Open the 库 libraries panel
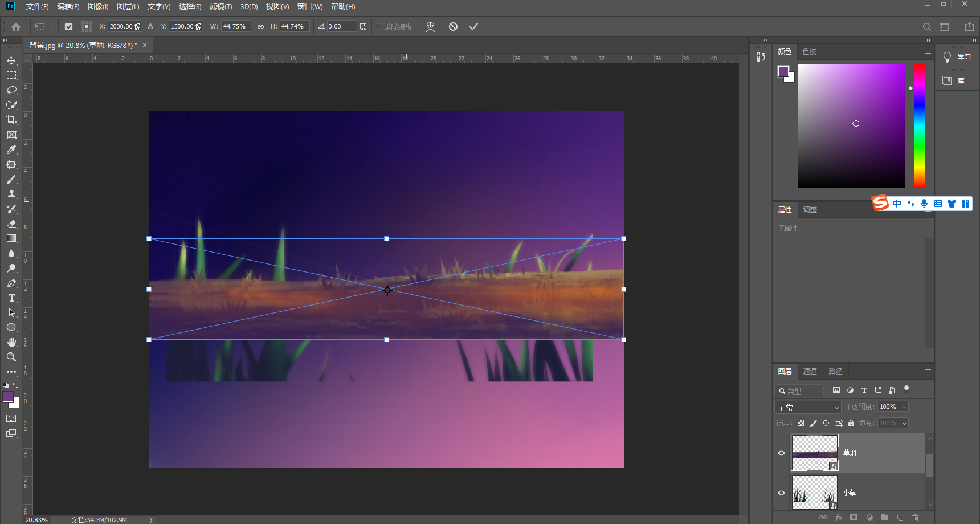Viewport: 980px width, 524px height. [954, 80]
